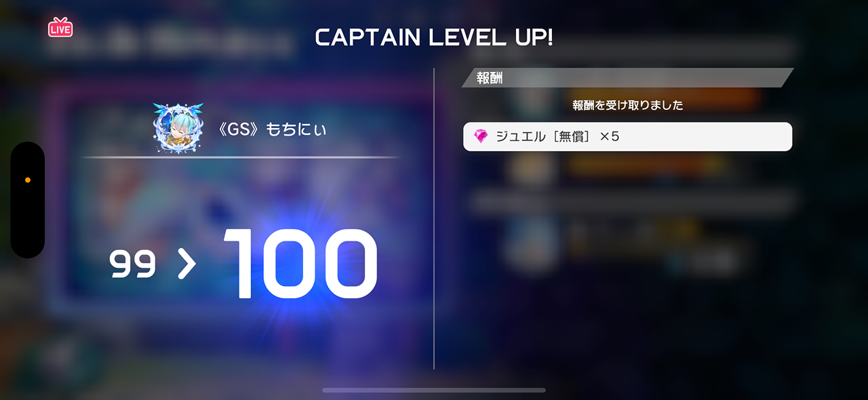Tap the orange recording indicator dot
The image size is (868, 400).
click(28, 180)
